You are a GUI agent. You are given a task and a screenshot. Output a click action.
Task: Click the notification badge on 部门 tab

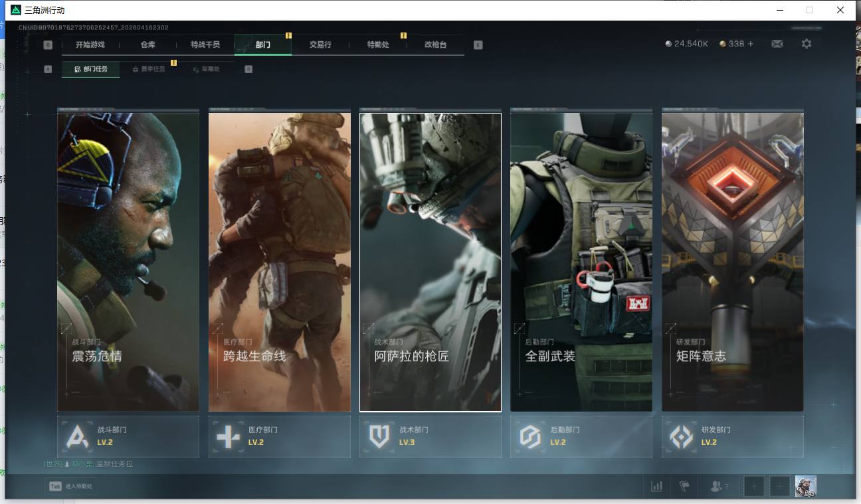pyautogui.click(x=288, y=35)
